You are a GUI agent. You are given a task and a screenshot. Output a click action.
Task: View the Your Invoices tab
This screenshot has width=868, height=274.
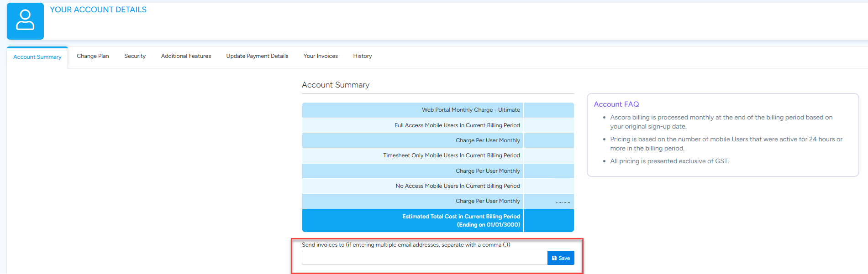321,56
